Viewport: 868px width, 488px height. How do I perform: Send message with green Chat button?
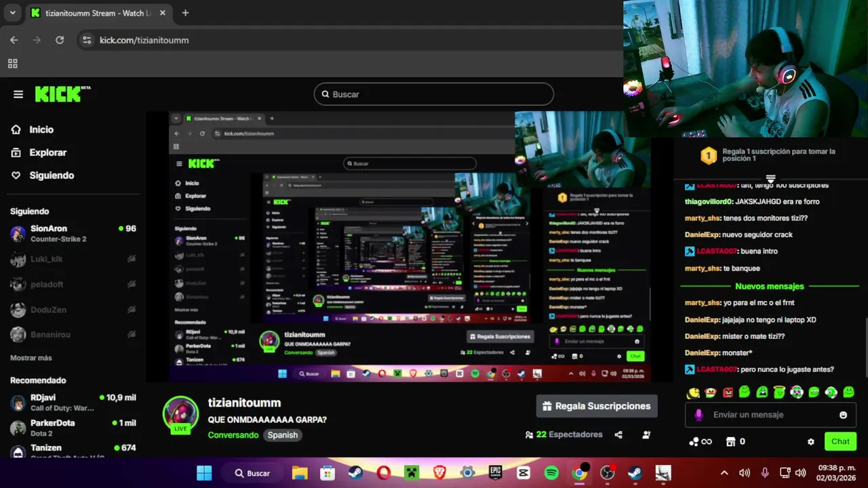tap(840, 441)
